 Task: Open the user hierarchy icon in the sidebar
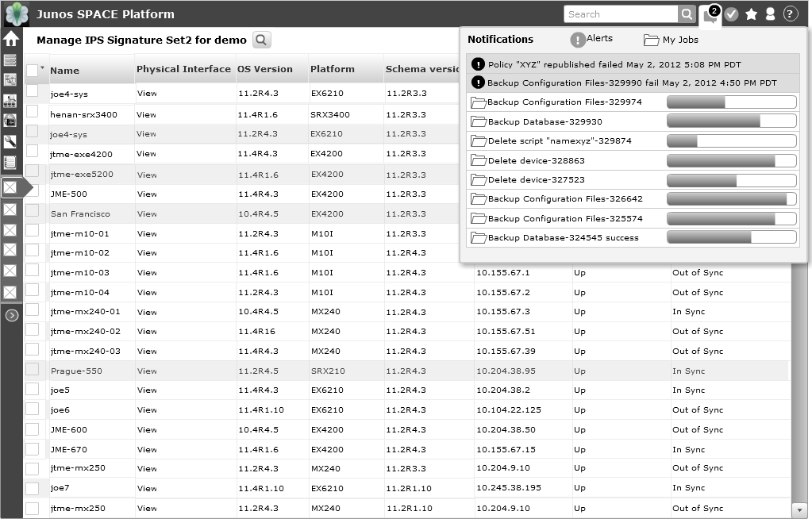[10, 101]
